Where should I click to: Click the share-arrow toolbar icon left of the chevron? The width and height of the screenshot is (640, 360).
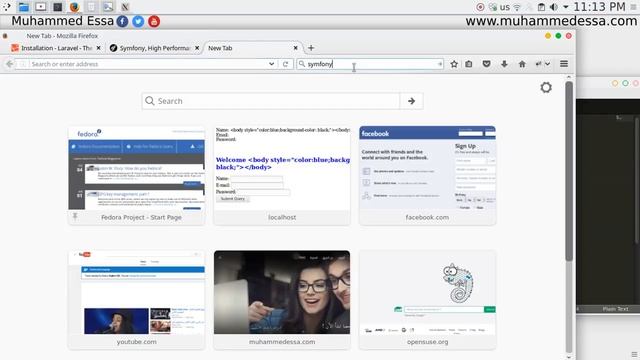(539, 64)
